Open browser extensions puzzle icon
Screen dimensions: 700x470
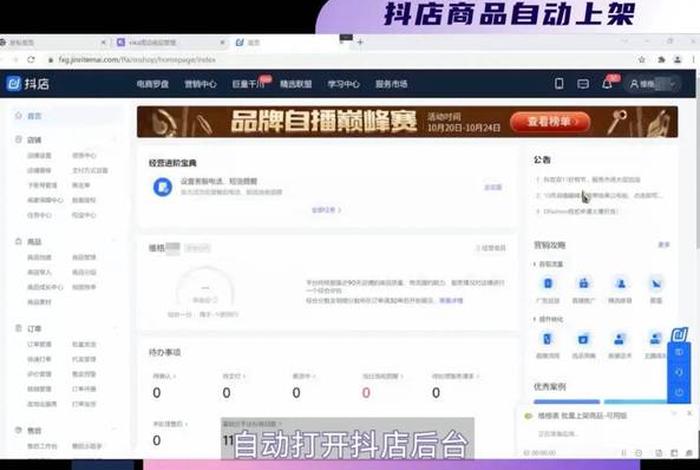click(661, 59)
